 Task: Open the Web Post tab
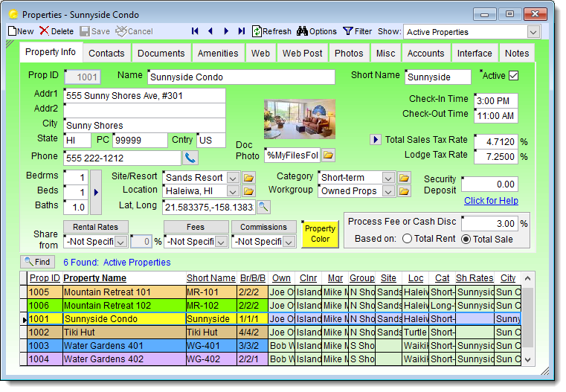(303, 54)
